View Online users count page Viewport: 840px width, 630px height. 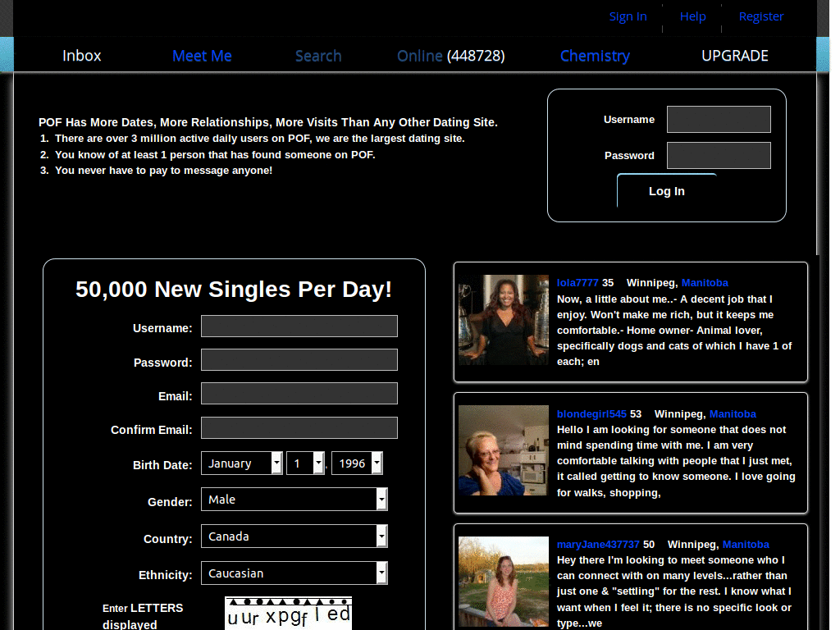click(450, 56)
